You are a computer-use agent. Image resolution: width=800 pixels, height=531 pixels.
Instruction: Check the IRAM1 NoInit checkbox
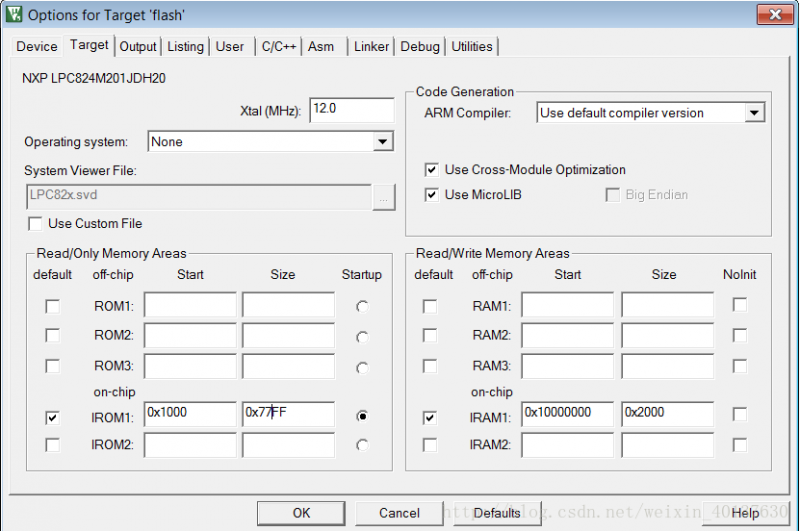click(739, 414)
